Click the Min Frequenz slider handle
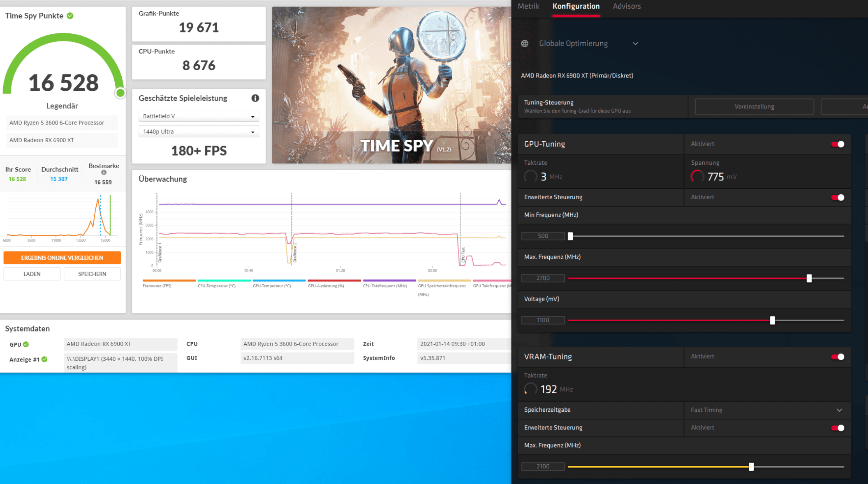This screenshot has height=484, width=868. 570,236
